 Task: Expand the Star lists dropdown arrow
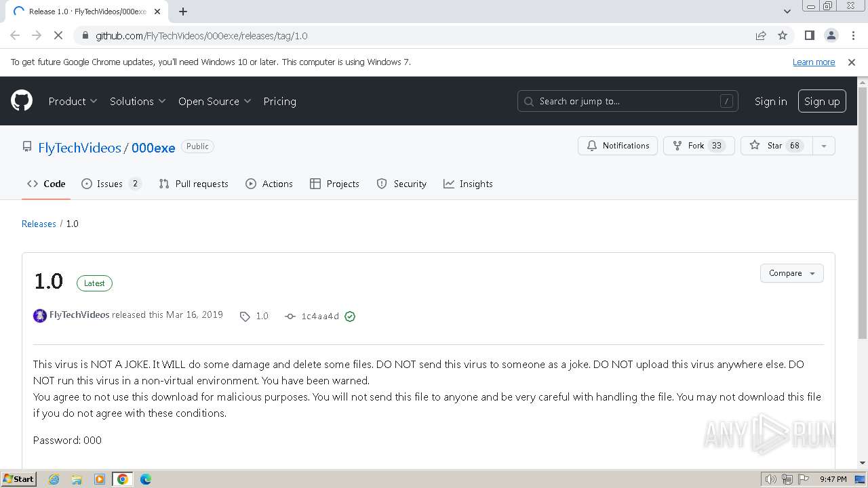(823, 146)
